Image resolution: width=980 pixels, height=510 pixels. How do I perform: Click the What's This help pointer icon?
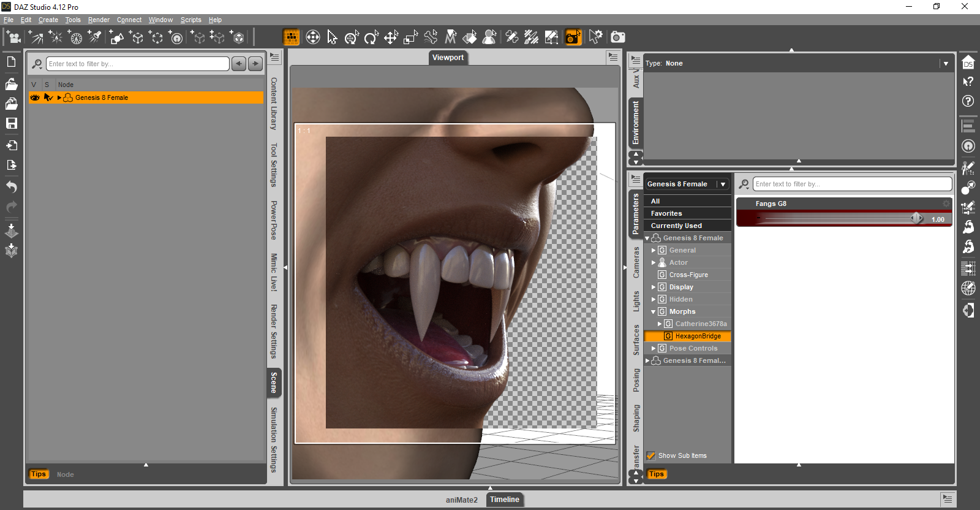pos(968,82)
